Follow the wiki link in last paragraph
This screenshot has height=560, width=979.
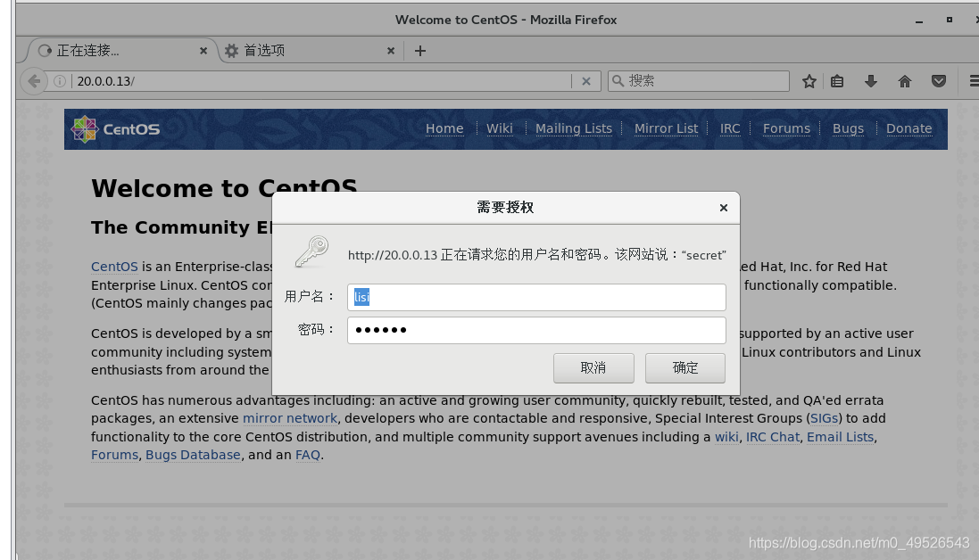coord(726,437)
